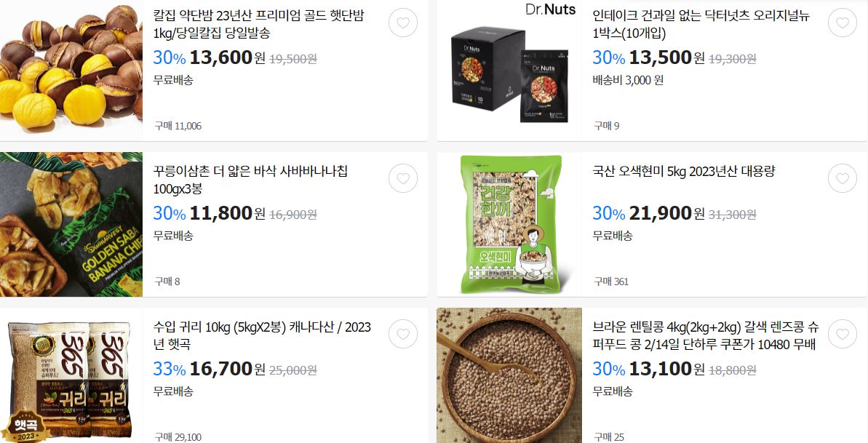View Golden Saba banana chip image

[71, 224]
